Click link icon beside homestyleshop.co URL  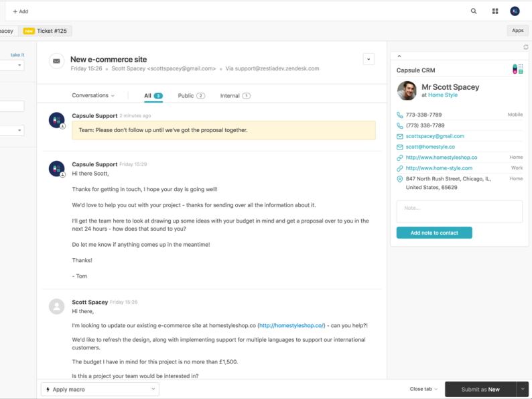point(400,158)
